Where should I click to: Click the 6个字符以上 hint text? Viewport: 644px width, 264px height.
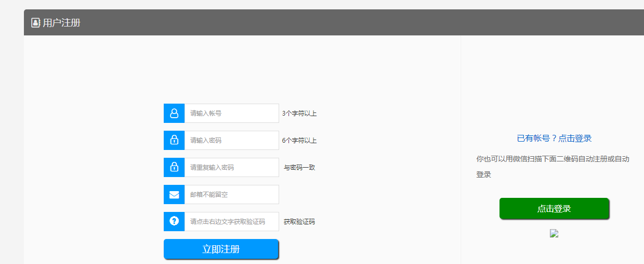(299, 141)
